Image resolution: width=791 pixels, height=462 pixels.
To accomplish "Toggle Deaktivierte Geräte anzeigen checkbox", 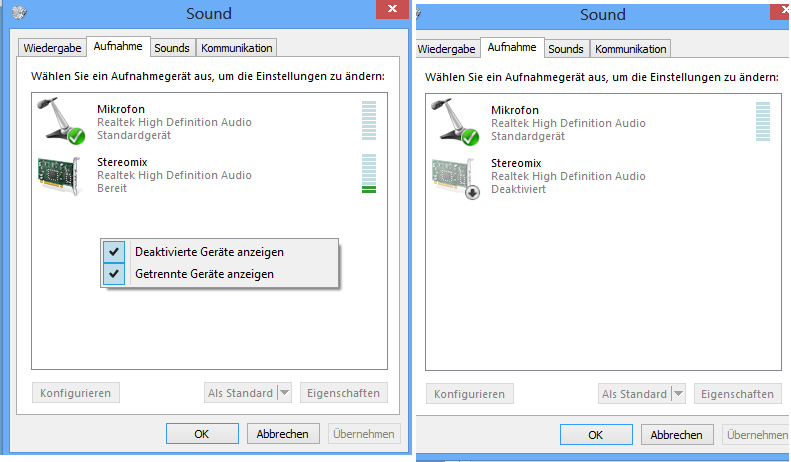I will 114,252.
